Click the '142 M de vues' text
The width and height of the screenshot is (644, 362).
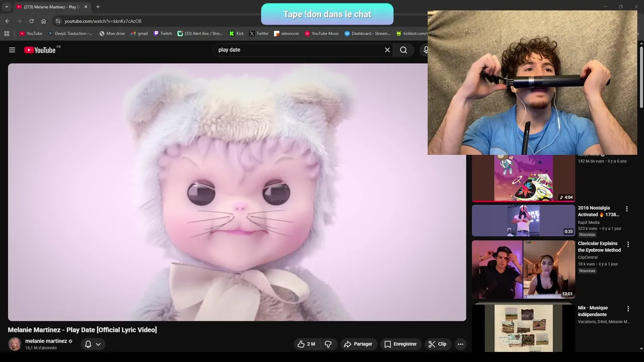pos(592,161)
